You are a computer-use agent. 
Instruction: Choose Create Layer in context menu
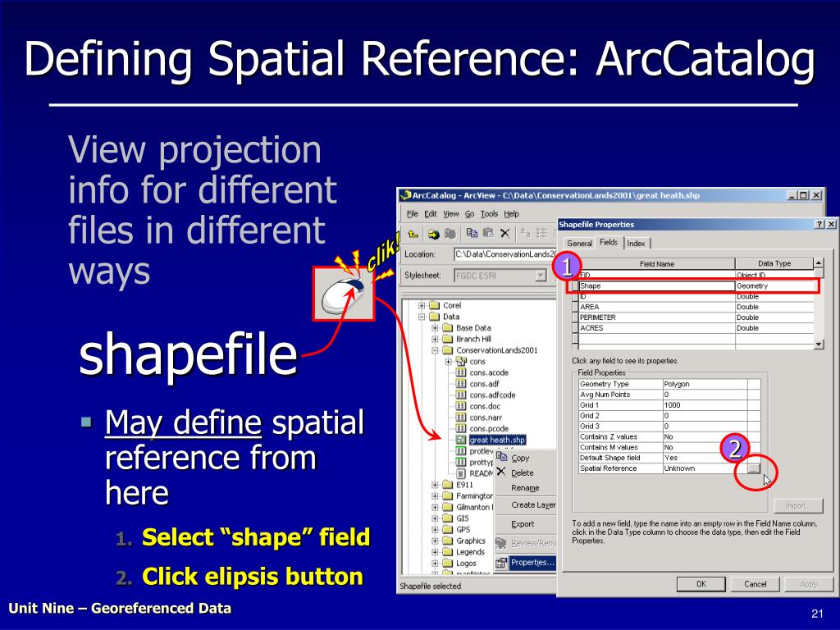pyautogui.click(x=533, y=505)
